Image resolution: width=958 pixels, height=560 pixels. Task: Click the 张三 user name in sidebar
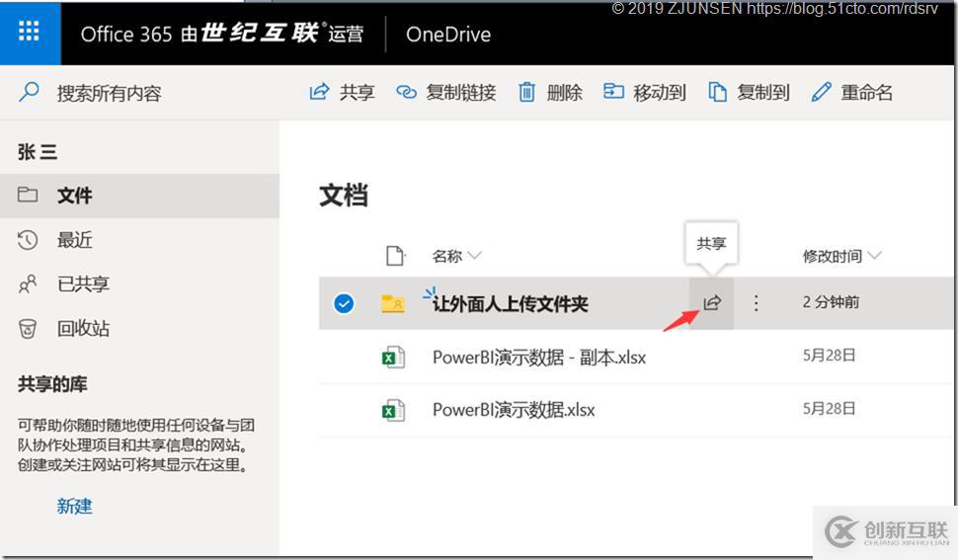(x=38, y=151)
